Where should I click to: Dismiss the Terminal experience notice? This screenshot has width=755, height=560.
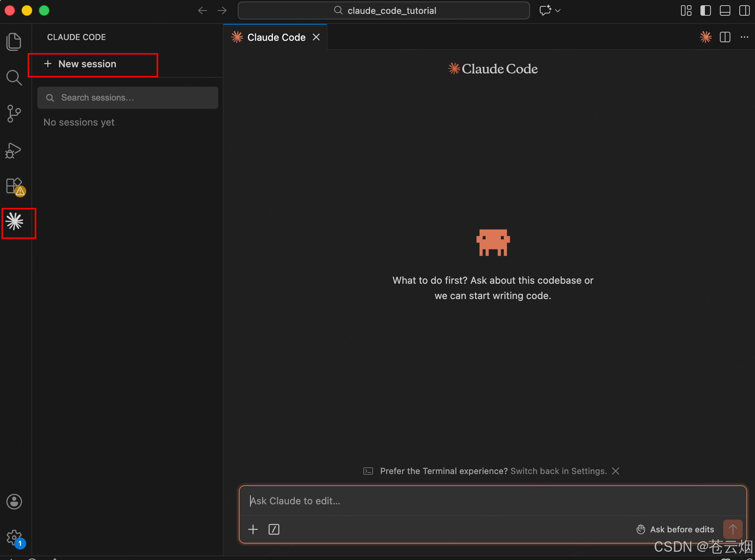click(616, 471)
